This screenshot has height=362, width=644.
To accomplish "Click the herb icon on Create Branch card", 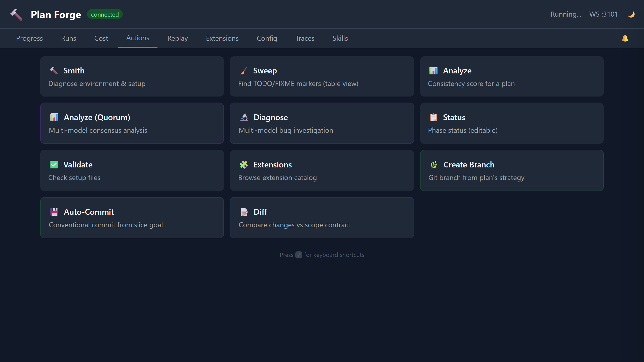I will 433,165.
